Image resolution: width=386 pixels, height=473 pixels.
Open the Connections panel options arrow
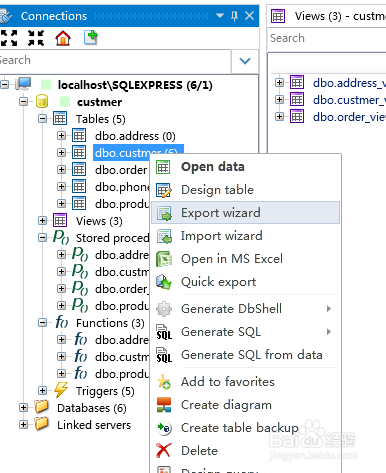point(220,16)
